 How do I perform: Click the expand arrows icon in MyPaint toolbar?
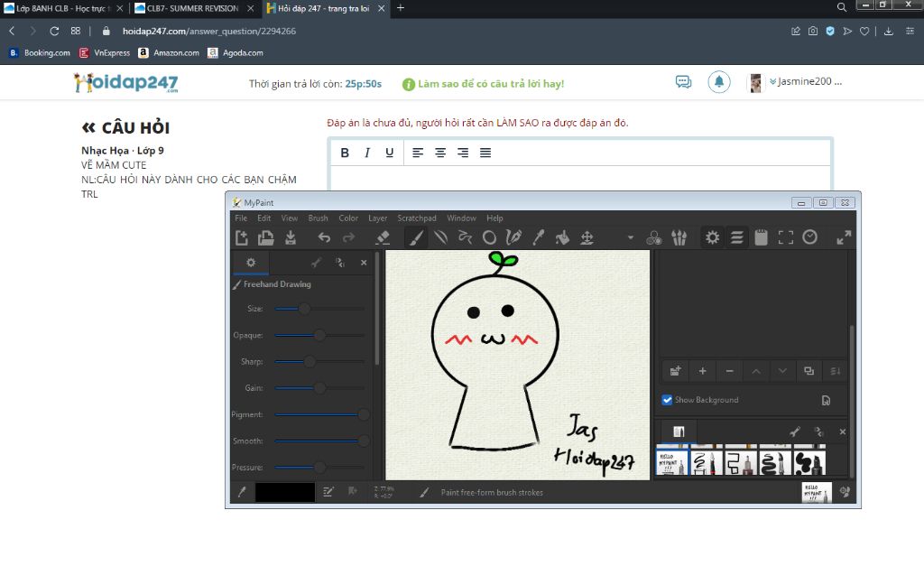pos(844,237)
